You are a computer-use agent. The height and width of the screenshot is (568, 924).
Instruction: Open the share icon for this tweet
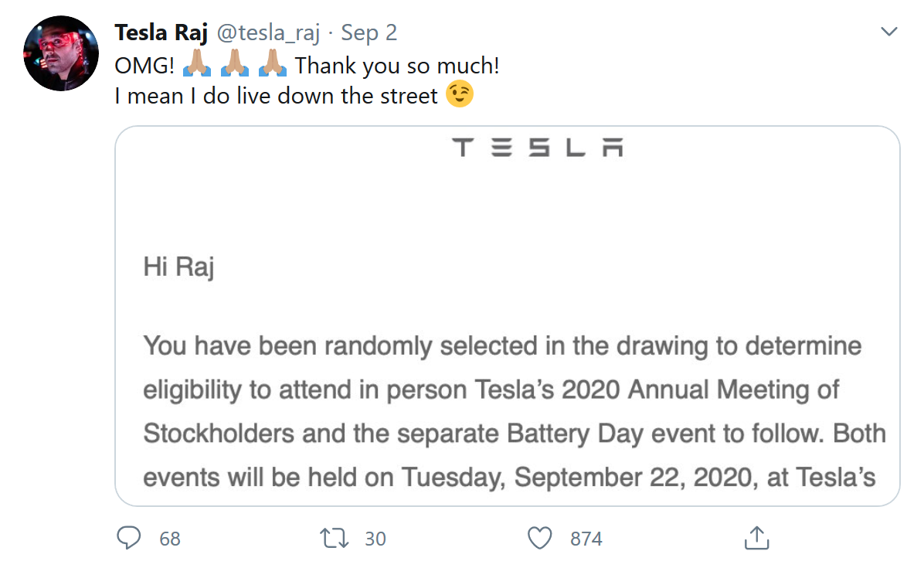(x=756, y=537)
